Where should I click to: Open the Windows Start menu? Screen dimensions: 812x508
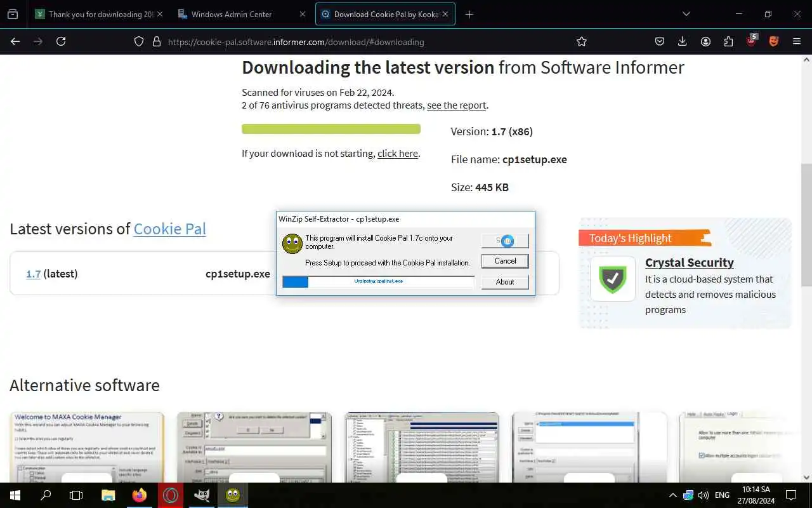pos(15,495)
